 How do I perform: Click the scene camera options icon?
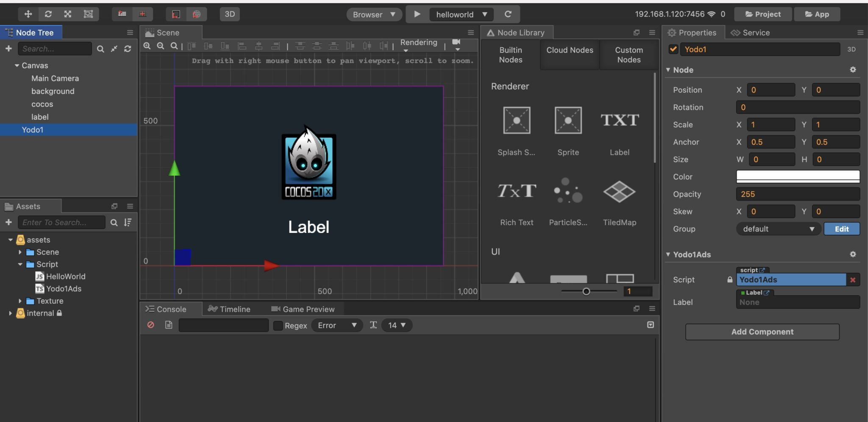(x=456, y=44)
